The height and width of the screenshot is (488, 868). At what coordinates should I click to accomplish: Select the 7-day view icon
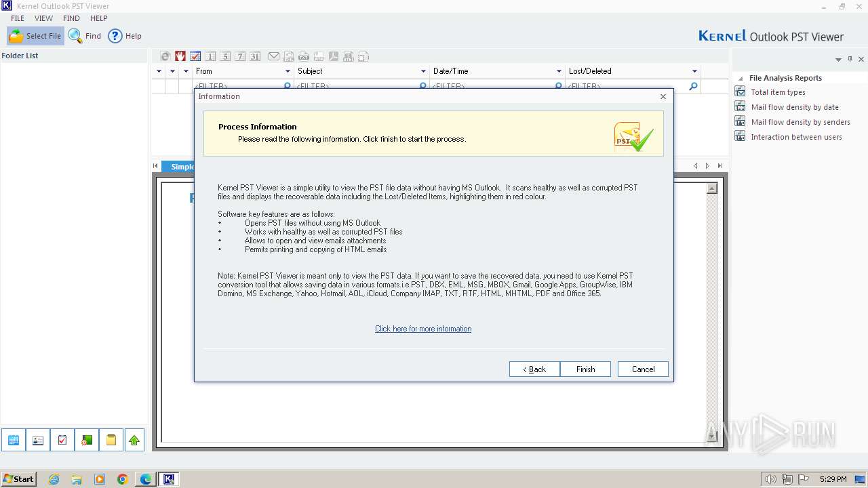point(240,56)
